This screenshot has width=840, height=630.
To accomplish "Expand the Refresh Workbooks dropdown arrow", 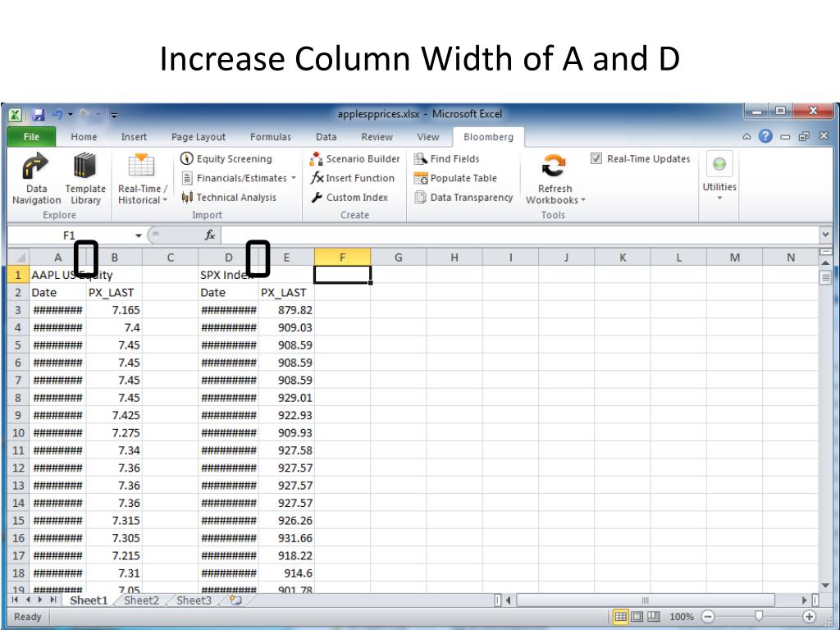I will [x=583, y=200].
